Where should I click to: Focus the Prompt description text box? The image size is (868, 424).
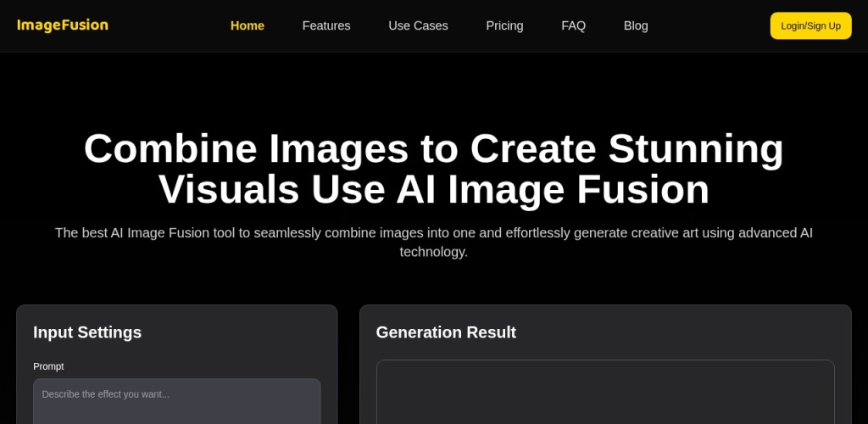pos(176,407)
